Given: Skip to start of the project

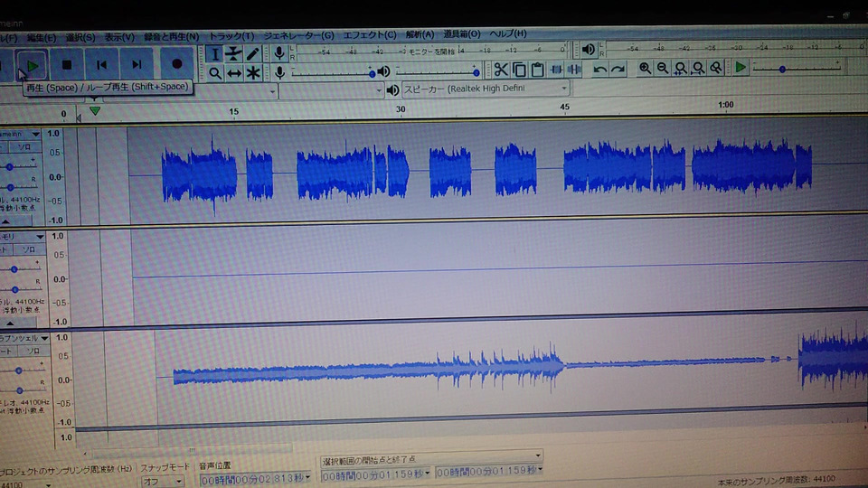Looking at the screenshot, I should [x=101, y=65].
